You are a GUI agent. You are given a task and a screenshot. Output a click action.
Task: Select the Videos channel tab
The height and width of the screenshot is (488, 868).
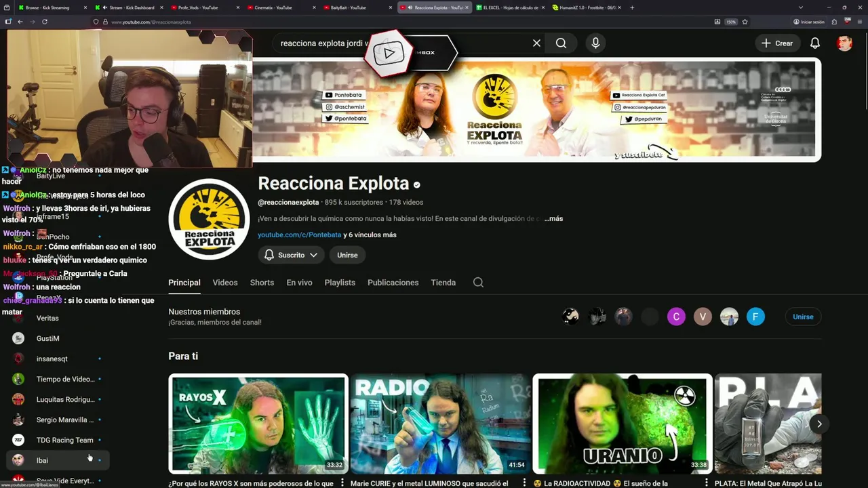tap(225, 283)
